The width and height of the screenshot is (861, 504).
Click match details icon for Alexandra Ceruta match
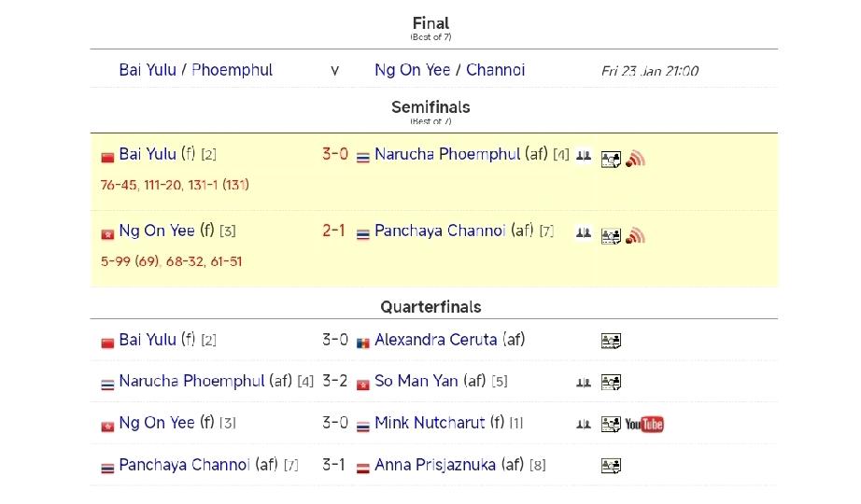(611, 342)
